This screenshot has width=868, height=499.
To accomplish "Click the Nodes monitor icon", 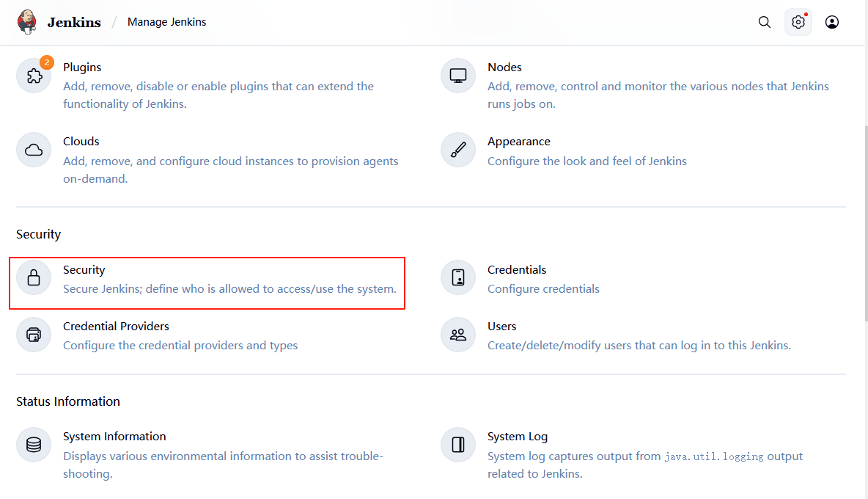I will (x=458, y=76).
